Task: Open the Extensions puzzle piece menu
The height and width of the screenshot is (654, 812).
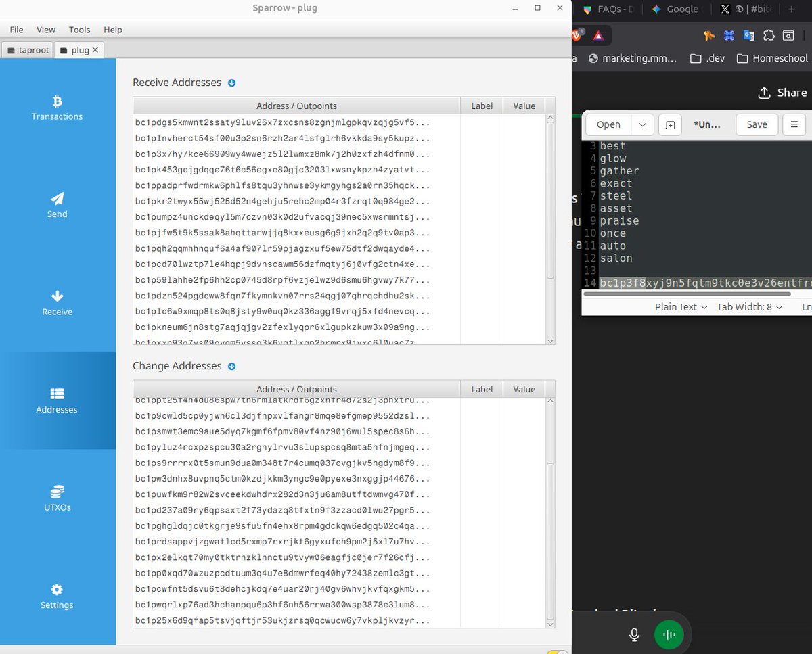Action: [769, 36]
